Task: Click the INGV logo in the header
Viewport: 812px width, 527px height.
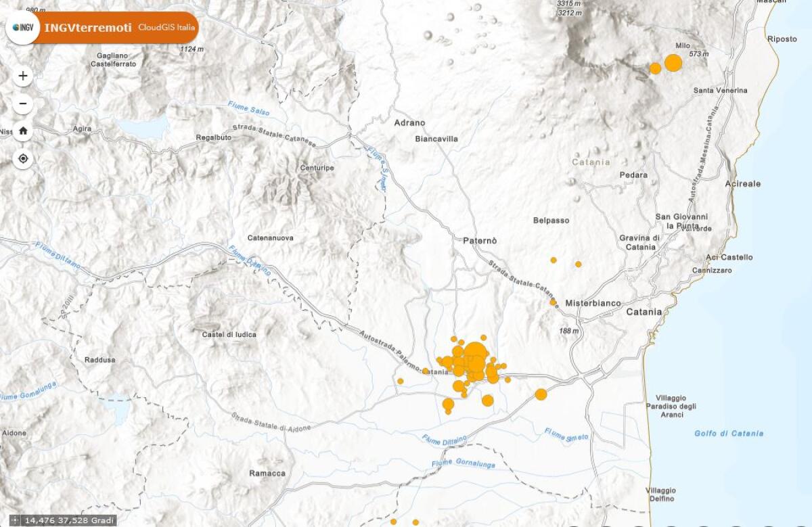Action: pos(22,28)
